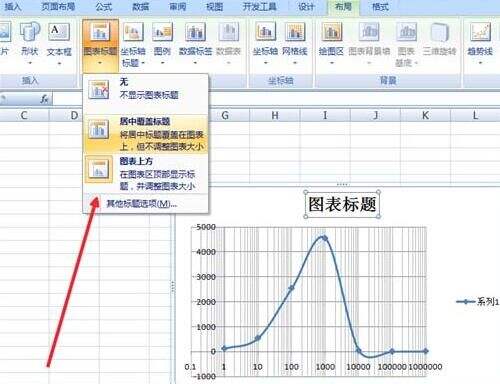Open the 视图 ribbon tab
The height and width of the screenshot is (384, 500).
[214, 7]
